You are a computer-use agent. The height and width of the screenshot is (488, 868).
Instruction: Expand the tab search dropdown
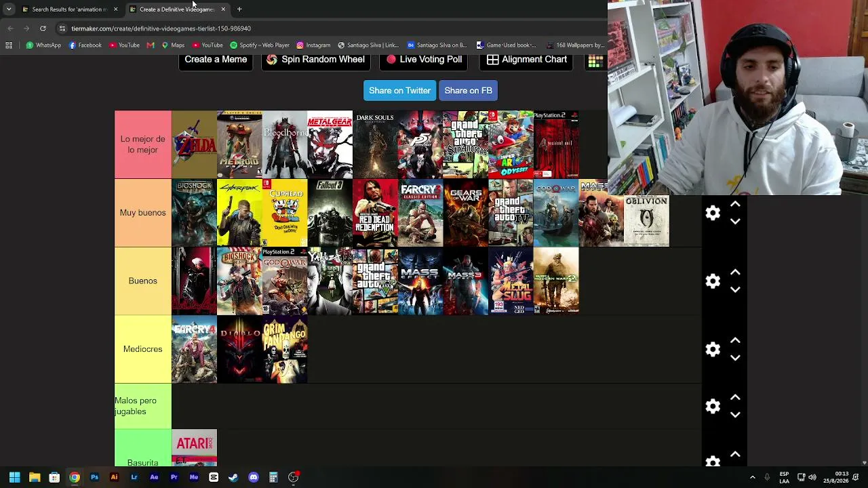[x=9, y=9]
